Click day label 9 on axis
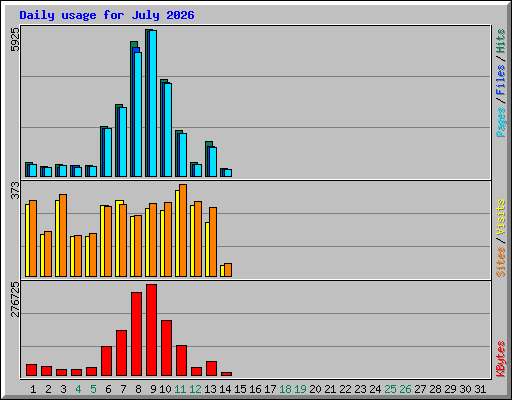This screenshot has height=400, width=512. (x=153, y=389)
